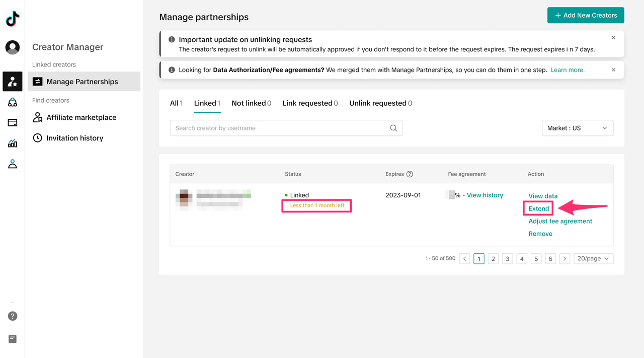The height and width of the screenshot is (358, 644).
Task: Open the wallet card sidebar icon
Action: 13,122
